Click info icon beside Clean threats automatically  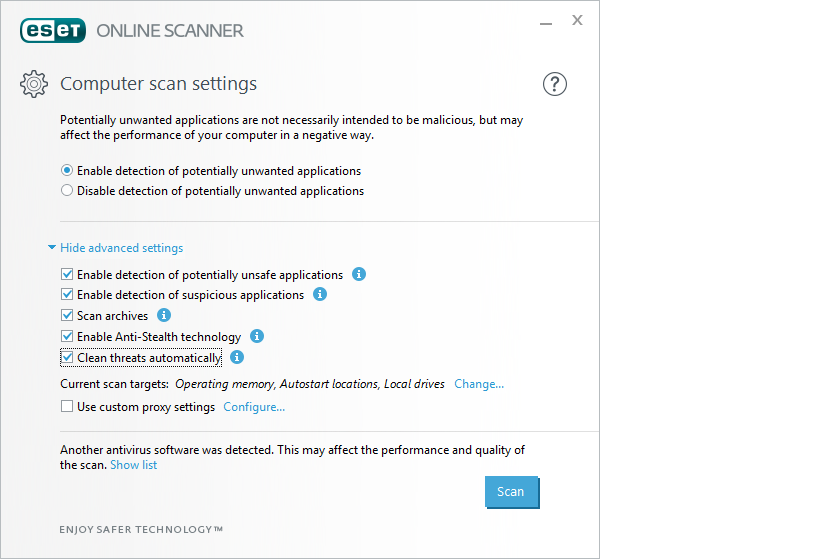pos(237,357)
